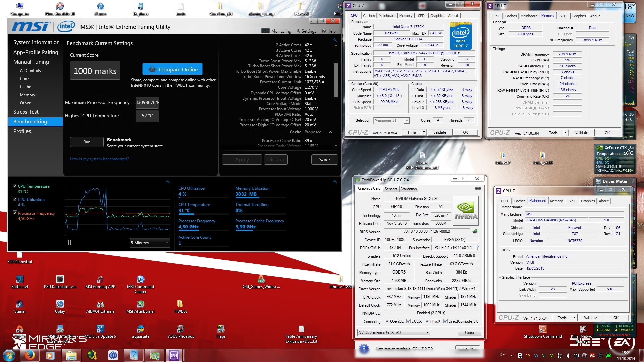Open the AIDA64 Extreme desktop shortcut
Screen dimensions: 644x362
(x=100, y=307)
